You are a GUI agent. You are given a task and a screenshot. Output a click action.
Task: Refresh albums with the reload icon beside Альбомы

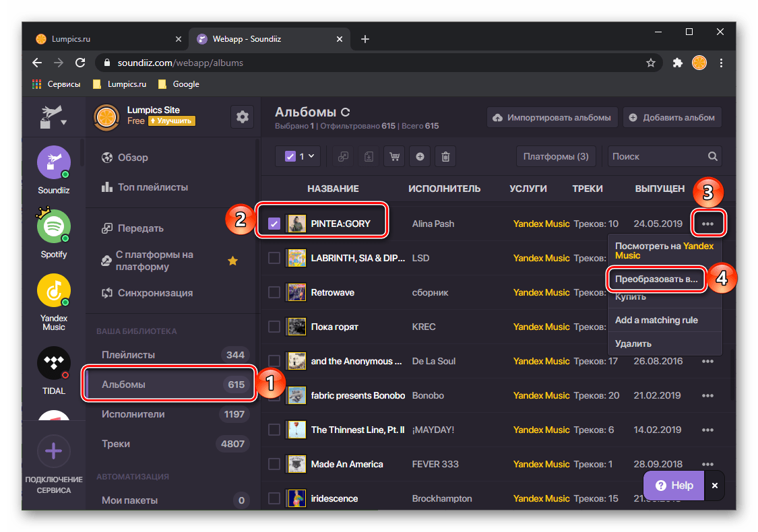(x=345, y=112)
